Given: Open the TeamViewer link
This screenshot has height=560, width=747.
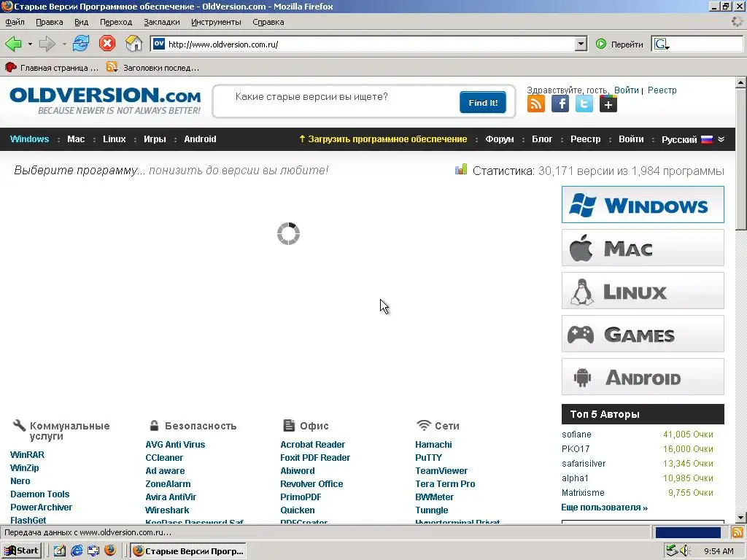Looking at the screenshot, I should pyautogui.click(x=441, y=470).
